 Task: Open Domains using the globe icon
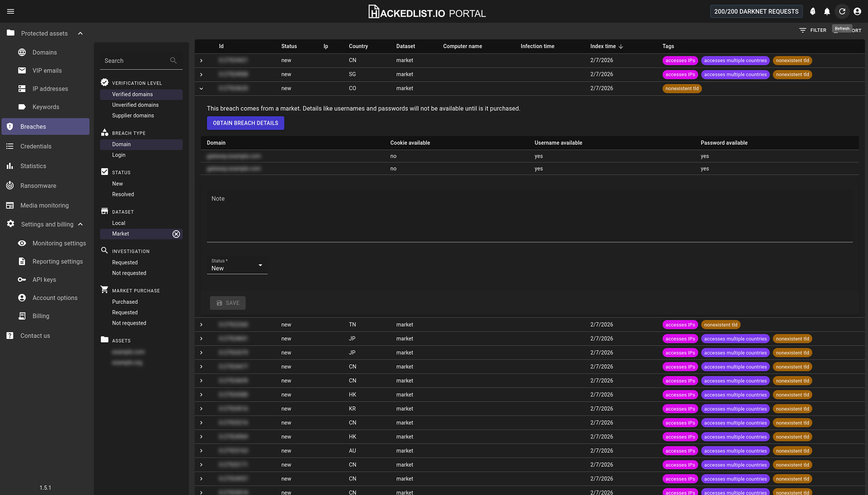pyautogui.click(x=21, y=52)
